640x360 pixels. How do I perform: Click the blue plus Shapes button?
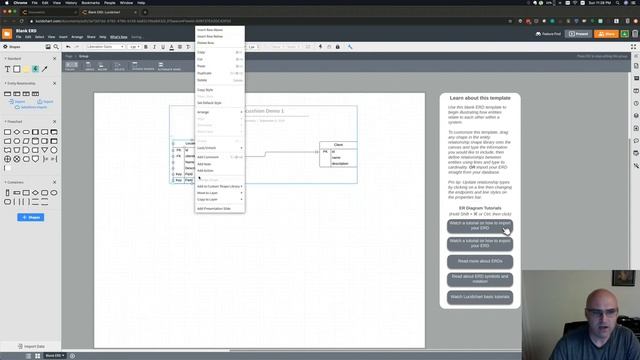coord(31,218)
